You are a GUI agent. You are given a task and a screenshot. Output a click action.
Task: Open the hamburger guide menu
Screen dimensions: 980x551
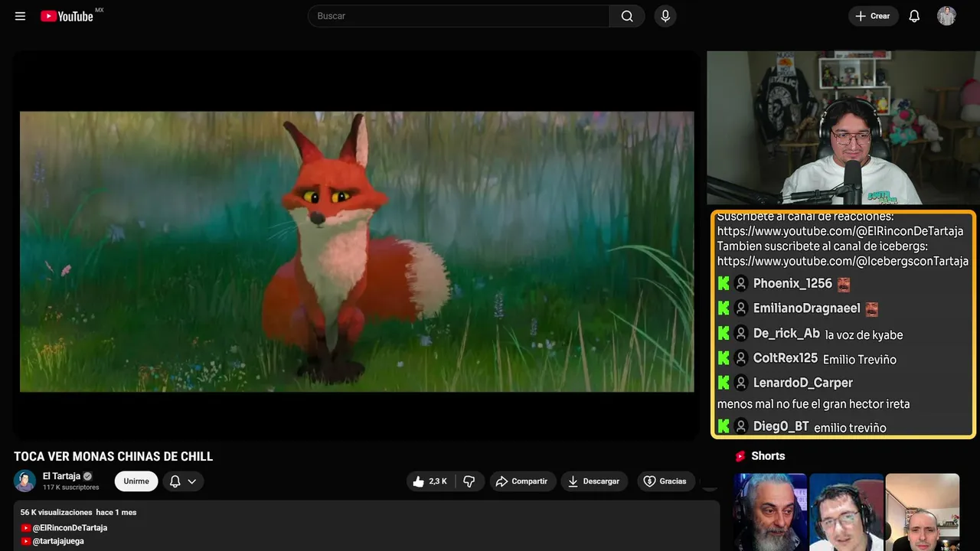pos(21,16)
